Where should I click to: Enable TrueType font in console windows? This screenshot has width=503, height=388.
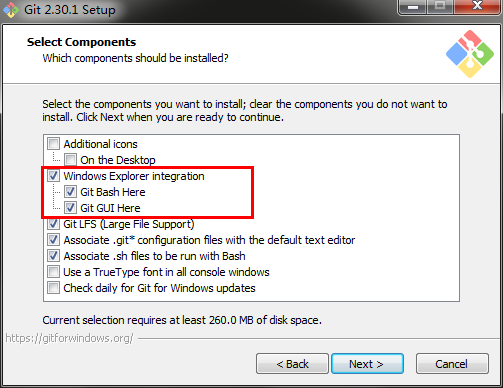[53, 272]
